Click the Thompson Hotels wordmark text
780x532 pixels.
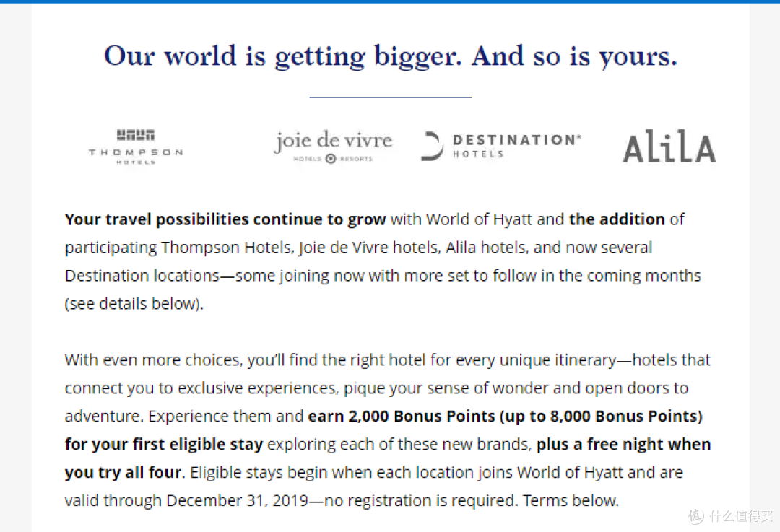[x=135, y=152]
